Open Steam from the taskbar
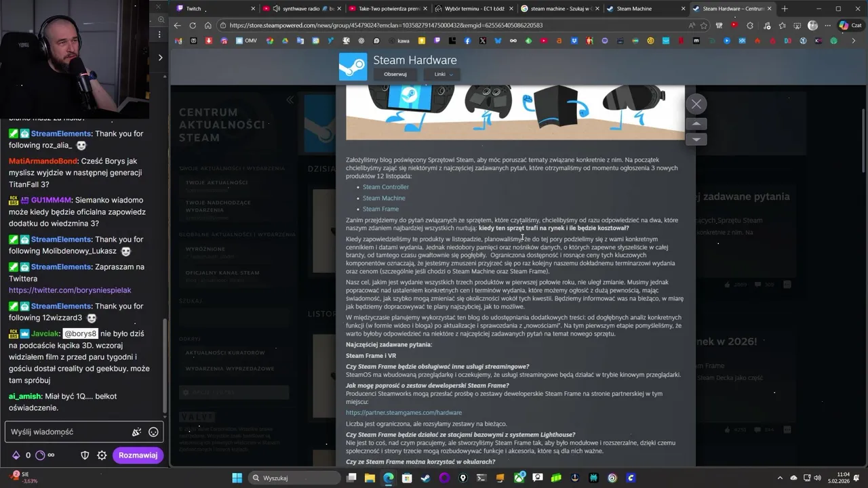Viewport: 868px width, 488px height. pyautogui.click(x=426, y=478)
